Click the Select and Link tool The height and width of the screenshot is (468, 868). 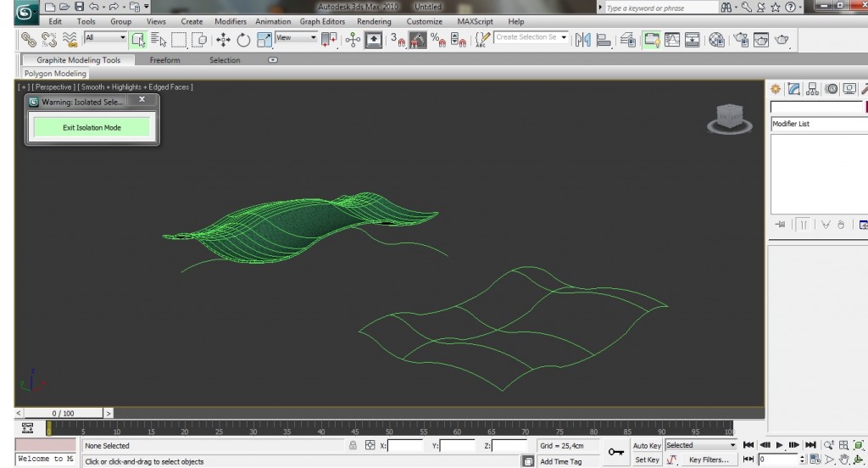[28, 40]
